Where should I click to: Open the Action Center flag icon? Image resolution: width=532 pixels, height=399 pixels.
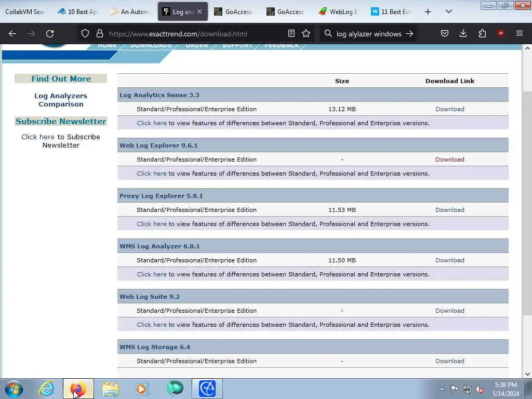(454, 389)
